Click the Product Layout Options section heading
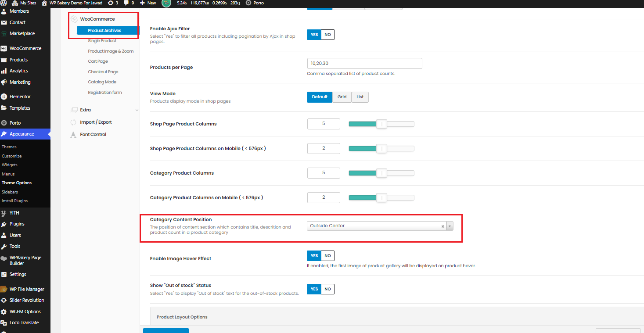The height and width of the screenshot is (333, 644). coord(182,317)
